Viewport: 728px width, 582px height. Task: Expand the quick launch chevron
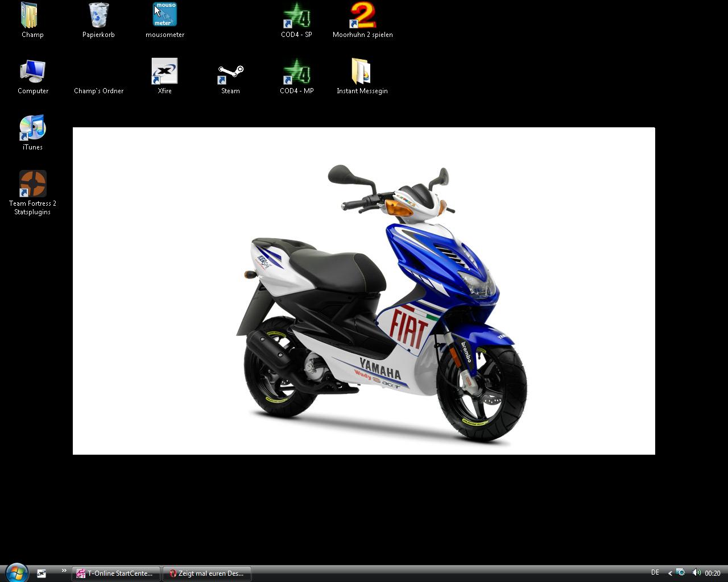pos(64,571)
